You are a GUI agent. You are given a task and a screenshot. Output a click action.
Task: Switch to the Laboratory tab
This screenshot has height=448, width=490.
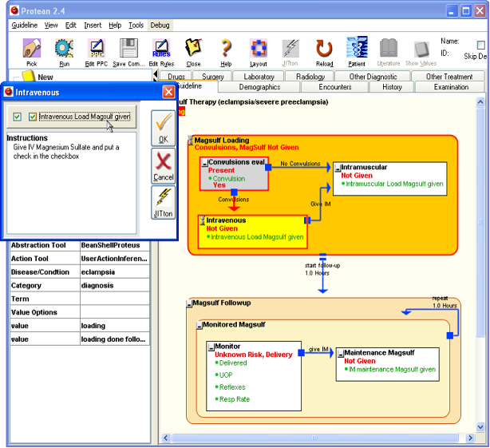click(x=259, y=77)
